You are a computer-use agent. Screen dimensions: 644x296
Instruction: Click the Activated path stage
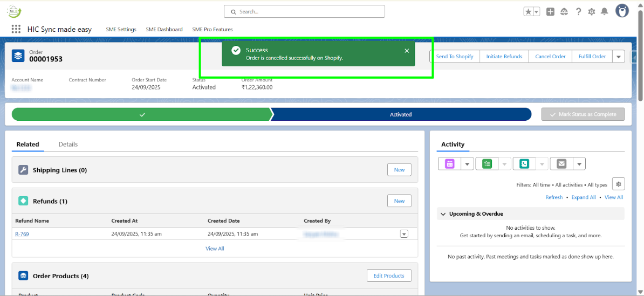click(x=401, y=114)
